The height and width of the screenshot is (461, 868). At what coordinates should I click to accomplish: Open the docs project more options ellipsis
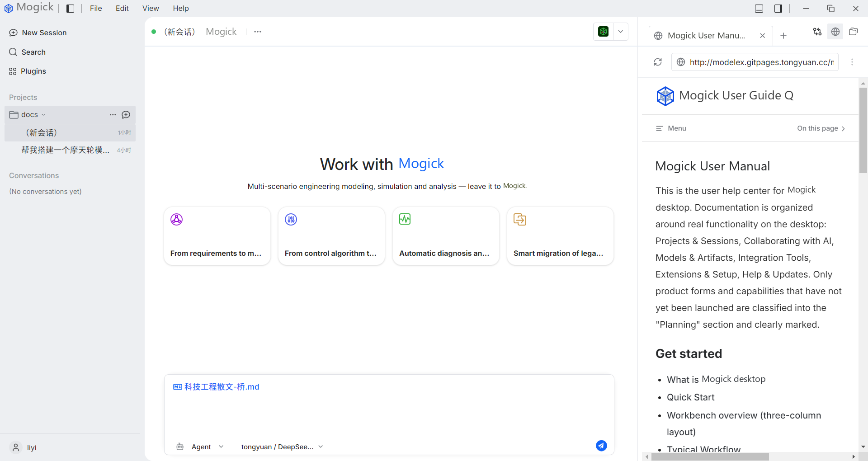pyautogui.click(x=113, y=115)
